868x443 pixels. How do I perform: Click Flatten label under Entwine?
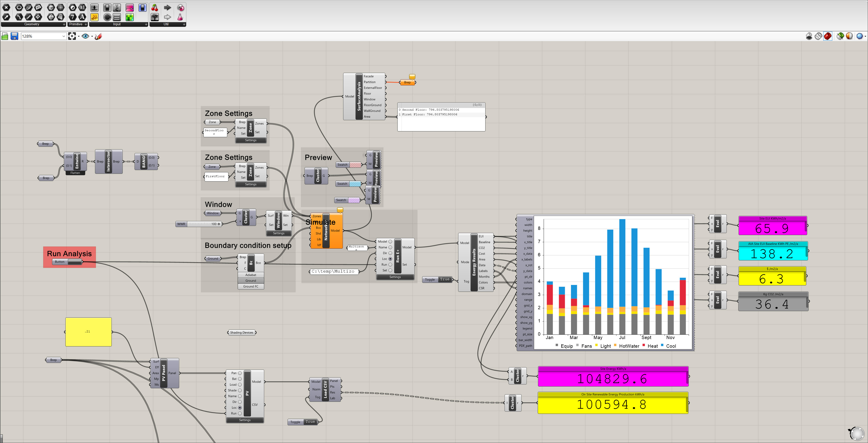pos(75,173)
